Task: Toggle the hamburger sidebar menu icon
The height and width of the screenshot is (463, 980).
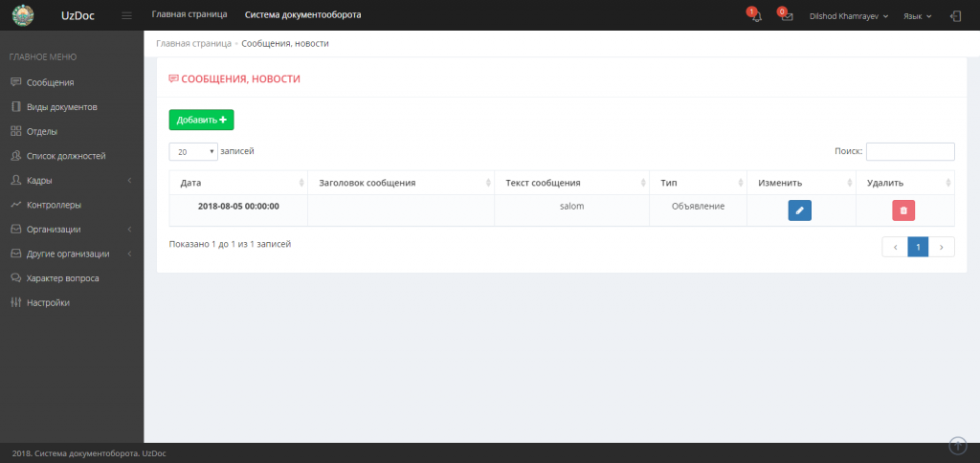Action: click(127, 15)
